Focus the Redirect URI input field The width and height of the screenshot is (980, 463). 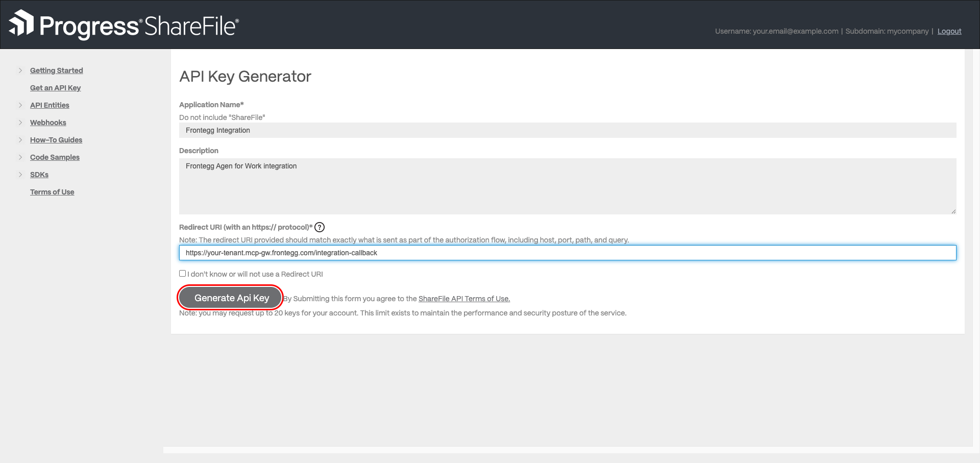click(x=568, y=253)
